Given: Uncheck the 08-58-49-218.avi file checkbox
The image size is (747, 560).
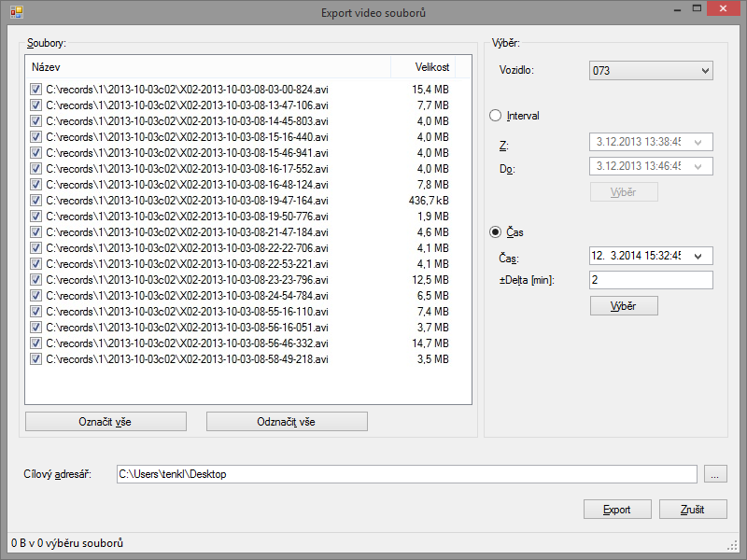Looking at the screenshot, I should (35, 358).
